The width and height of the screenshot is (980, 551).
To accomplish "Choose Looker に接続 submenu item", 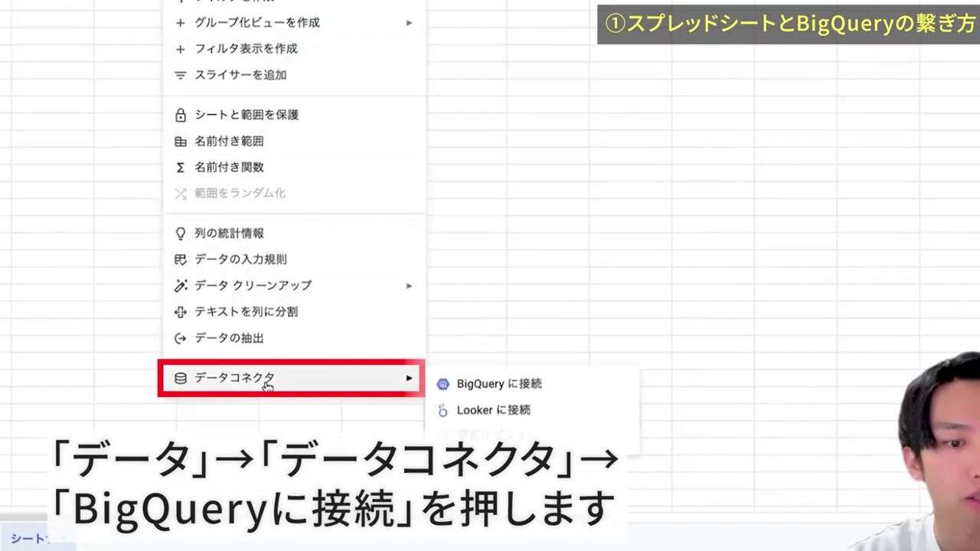I will point(531,410).
